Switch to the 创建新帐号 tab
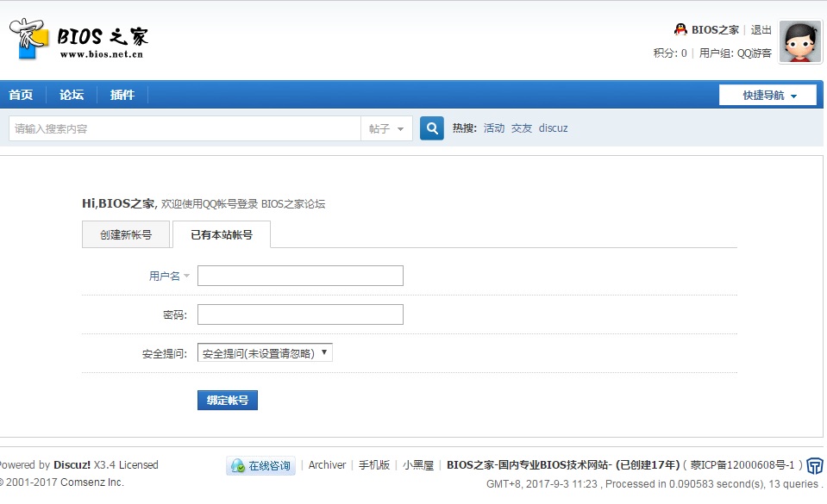Image resolution: width=827 pixels, height=504 pixels. point(126,234)
